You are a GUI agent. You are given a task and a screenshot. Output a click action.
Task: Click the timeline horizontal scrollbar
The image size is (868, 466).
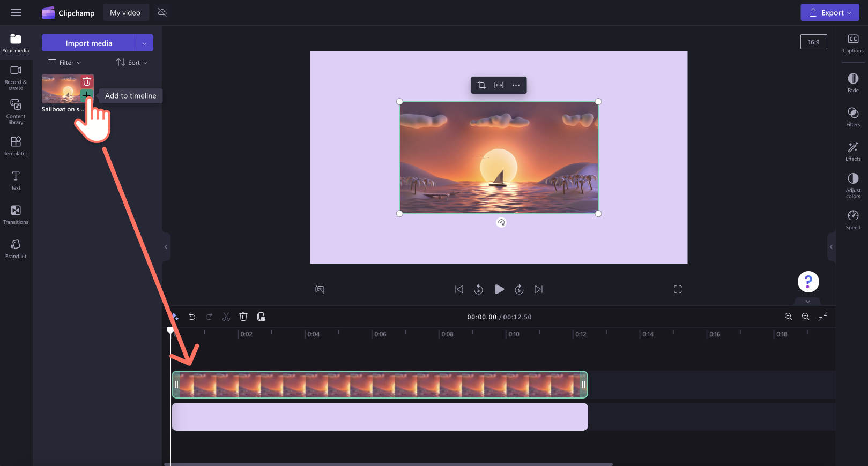pyautogui.click(x=388, y=464)
